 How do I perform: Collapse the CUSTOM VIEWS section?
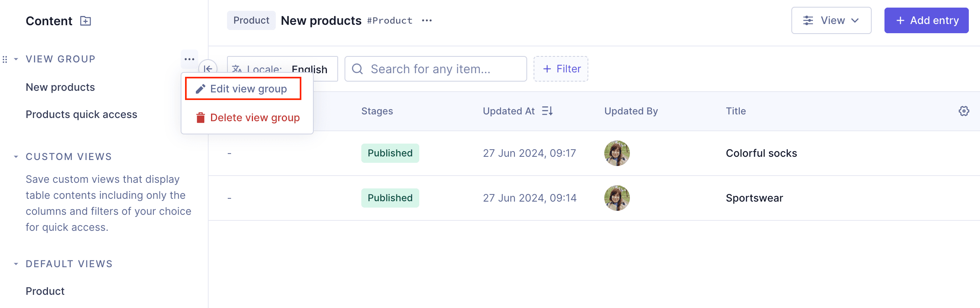16,156
